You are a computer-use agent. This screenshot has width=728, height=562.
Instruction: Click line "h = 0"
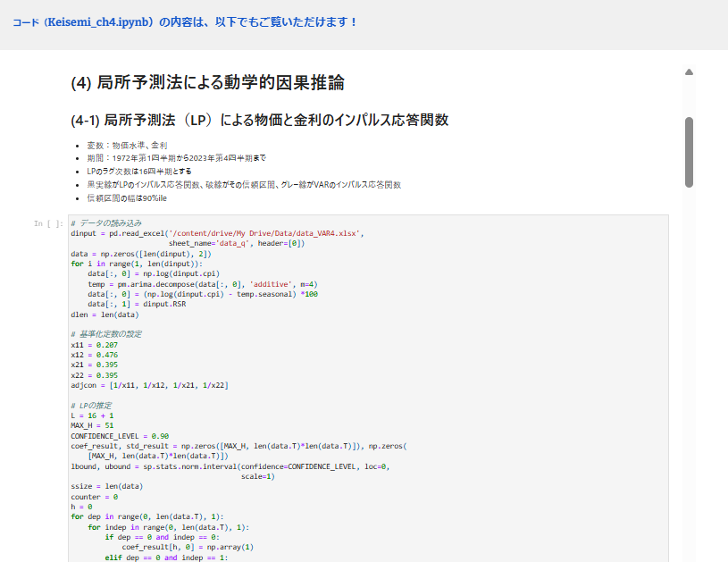pyautogui.click(x=81, y=507)
